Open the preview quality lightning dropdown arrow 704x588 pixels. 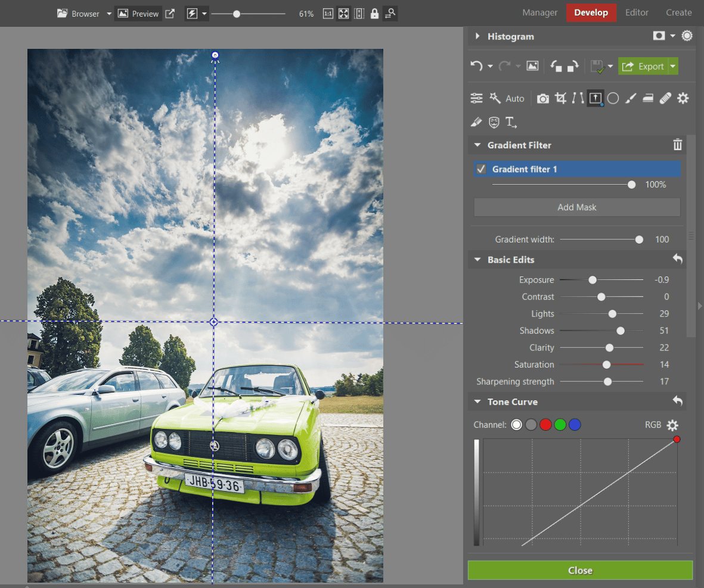click(x=204, y=14)
